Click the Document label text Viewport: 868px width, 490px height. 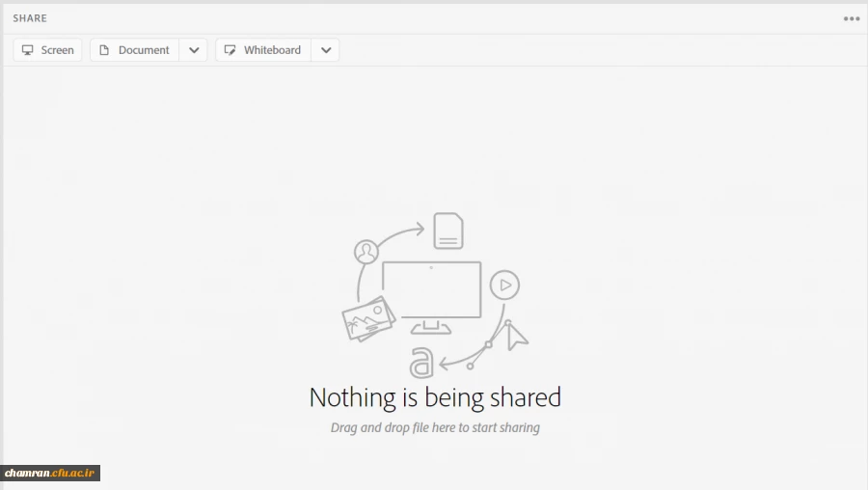pyautogui.click(x=144, y=50)
